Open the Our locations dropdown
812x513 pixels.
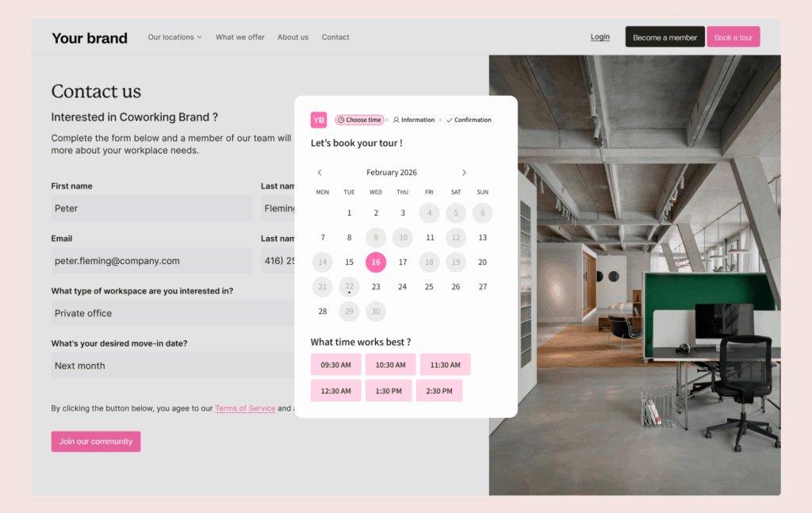[x=174, y=36]
